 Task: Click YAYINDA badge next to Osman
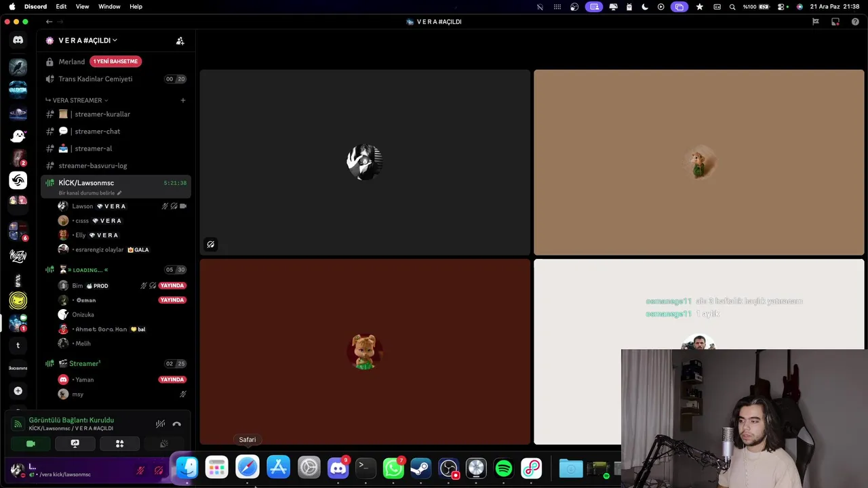click(x=172, y=300)
